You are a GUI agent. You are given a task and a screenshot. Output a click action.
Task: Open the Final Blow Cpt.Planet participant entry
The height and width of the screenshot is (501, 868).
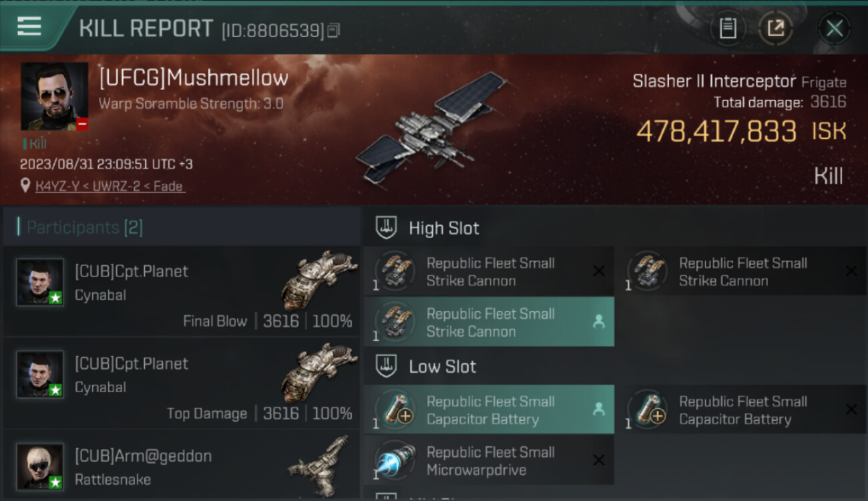point(182,291)
